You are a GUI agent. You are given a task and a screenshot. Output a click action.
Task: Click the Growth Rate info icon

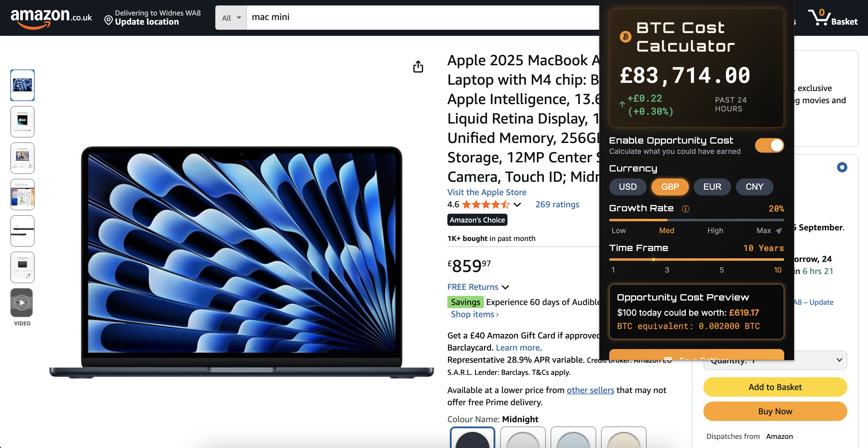click(685, 209)
